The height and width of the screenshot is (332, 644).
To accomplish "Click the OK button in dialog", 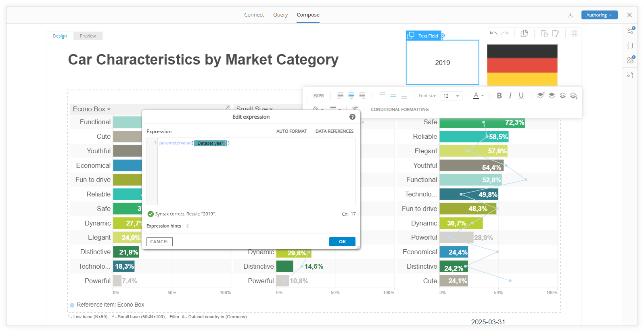I will coord(342,242).
